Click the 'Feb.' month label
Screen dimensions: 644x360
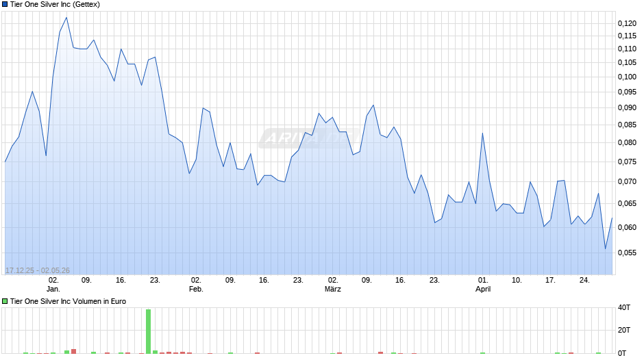point(196,289)
